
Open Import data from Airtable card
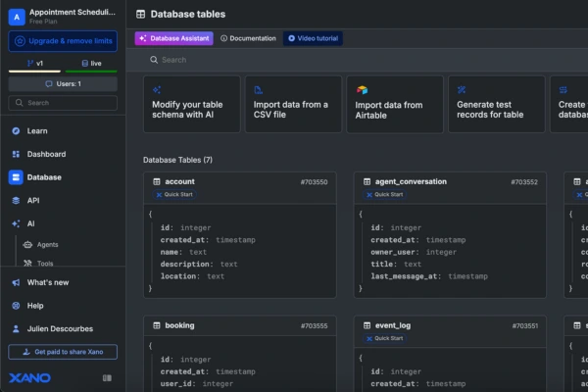pos(395,104)
